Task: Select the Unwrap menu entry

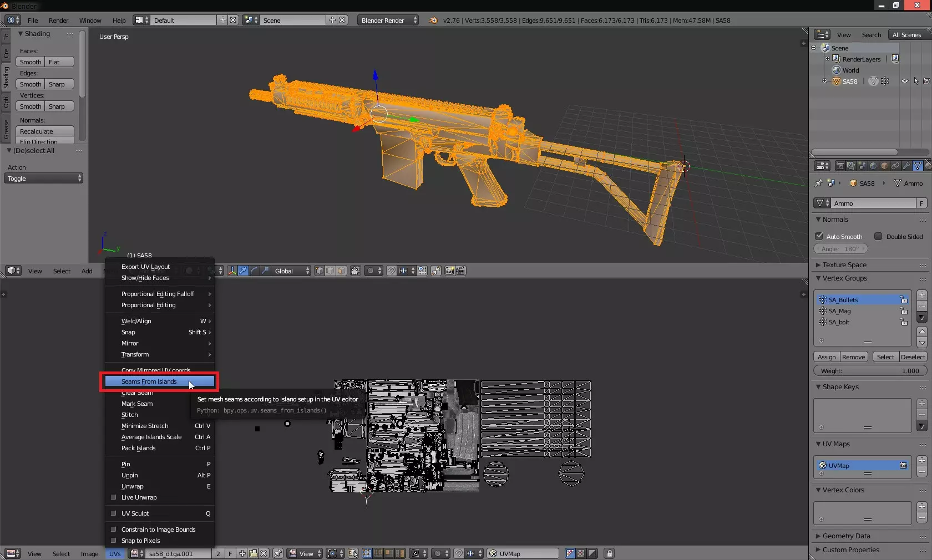Action: [160, 486]
